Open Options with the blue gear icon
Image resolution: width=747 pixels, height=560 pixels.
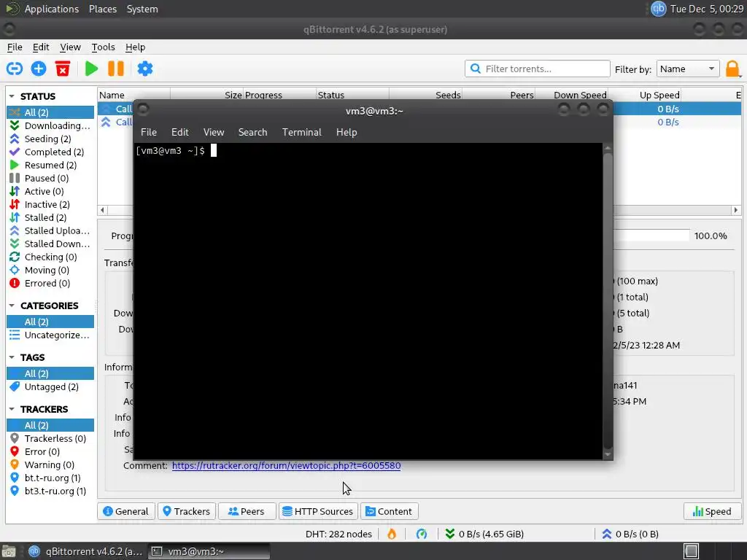145,69
